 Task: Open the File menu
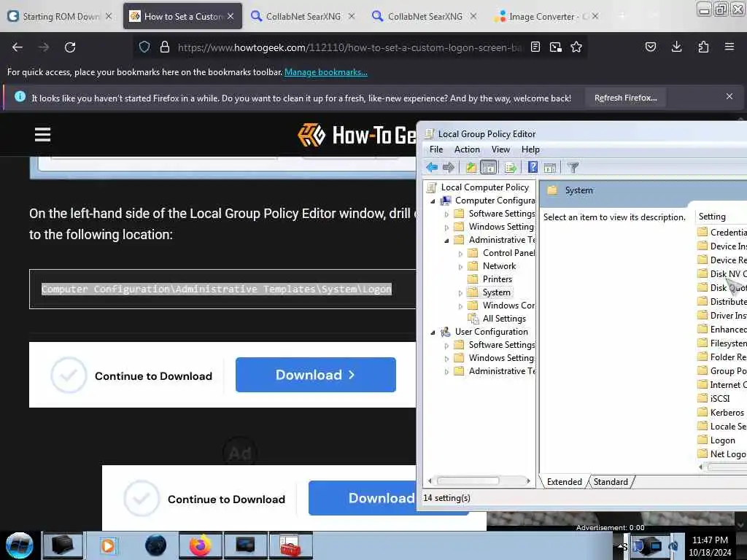(x=436, y=149)
